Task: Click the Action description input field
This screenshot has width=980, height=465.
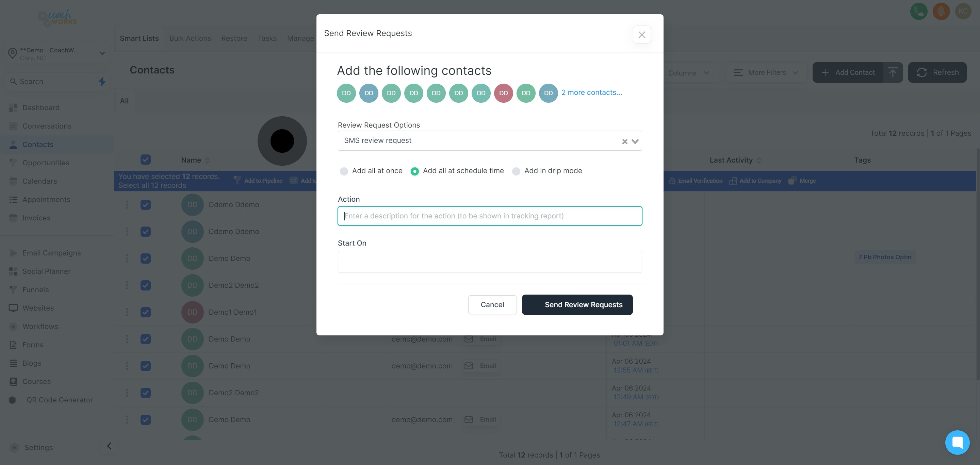Action: point(490,216)
